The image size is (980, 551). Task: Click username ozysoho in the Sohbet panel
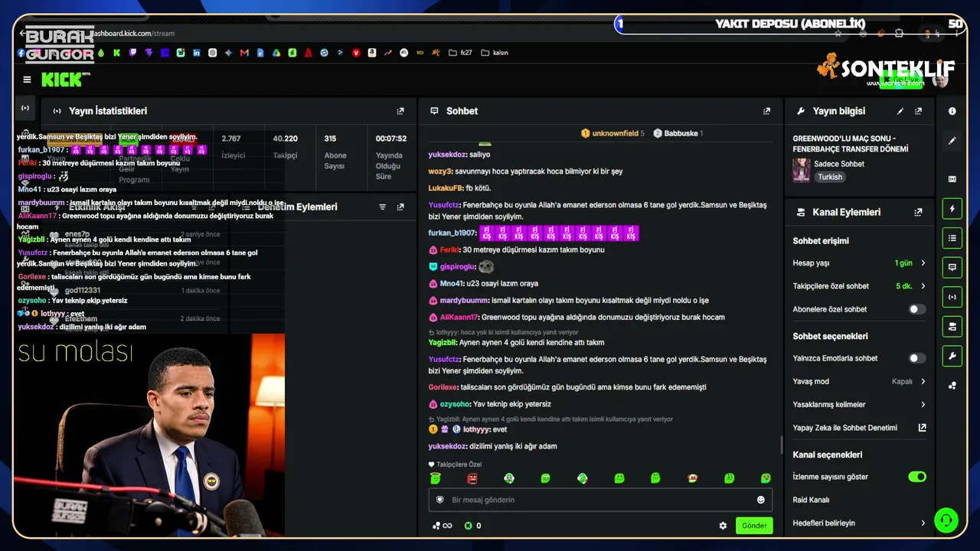point(455,404)
